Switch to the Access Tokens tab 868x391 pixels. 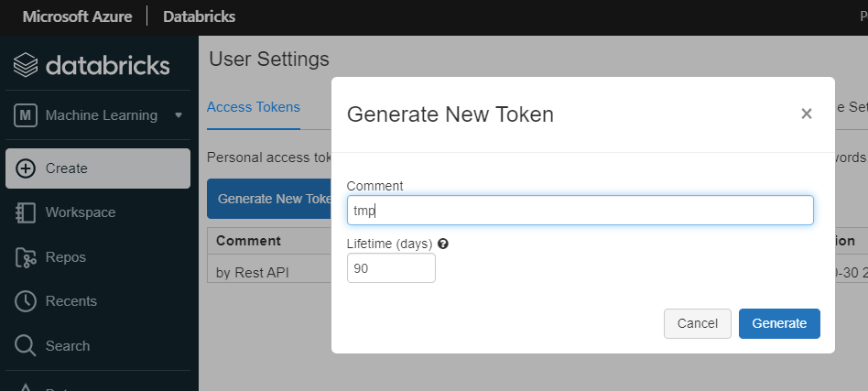pos(254,107)
